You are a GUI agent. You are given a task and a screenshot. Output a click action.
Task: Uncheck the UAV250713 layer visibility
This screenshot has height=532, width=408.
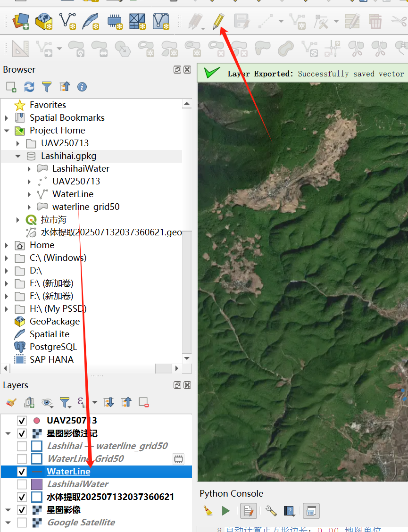22,421
